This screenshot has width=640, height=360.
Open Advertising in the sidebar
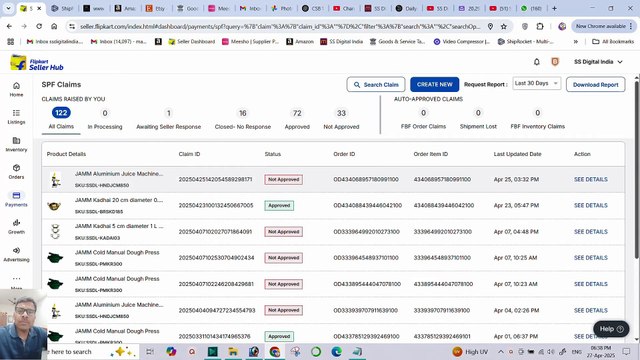pyautogui.click(x=16, y=254)
